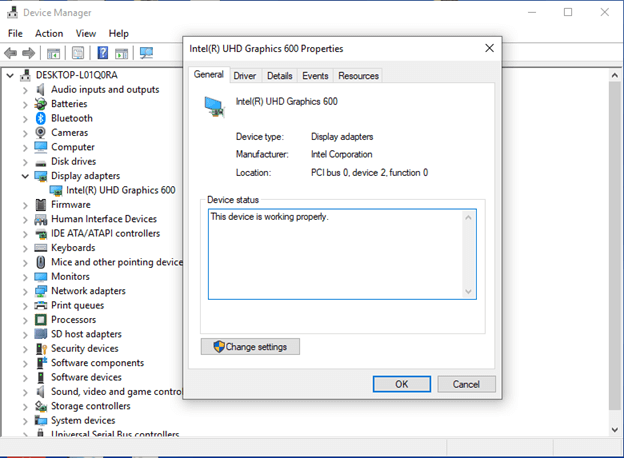Click the Properties sheet toolbar icon

(x=78, y=53)
